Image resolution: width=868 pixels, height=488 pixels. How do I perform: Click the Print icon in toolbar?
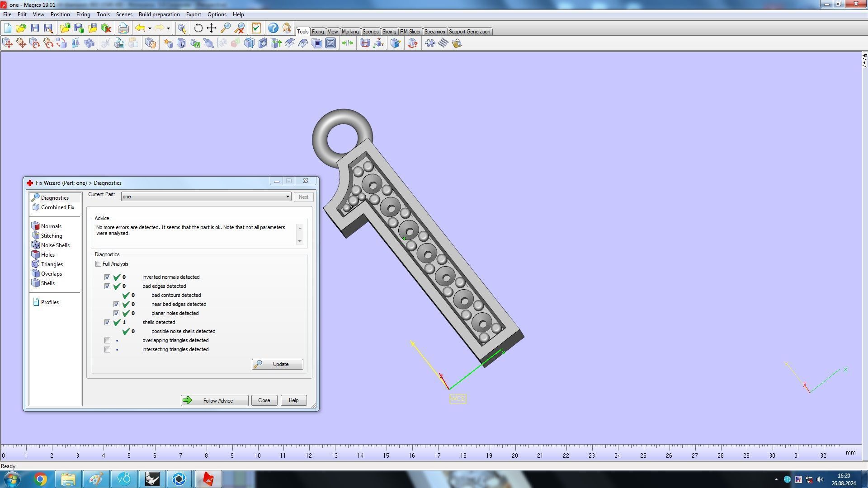(x=123, y=28)
